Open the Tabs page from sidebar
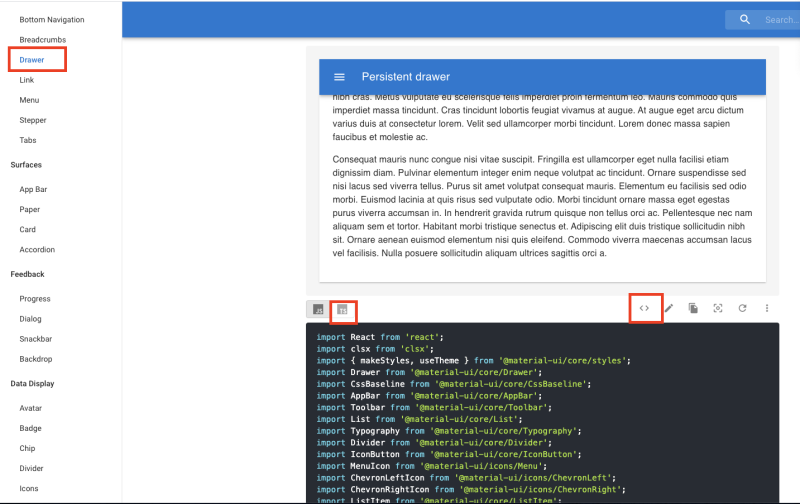Image resolution: width=800 pixels, height=504 pixels. 28,140
